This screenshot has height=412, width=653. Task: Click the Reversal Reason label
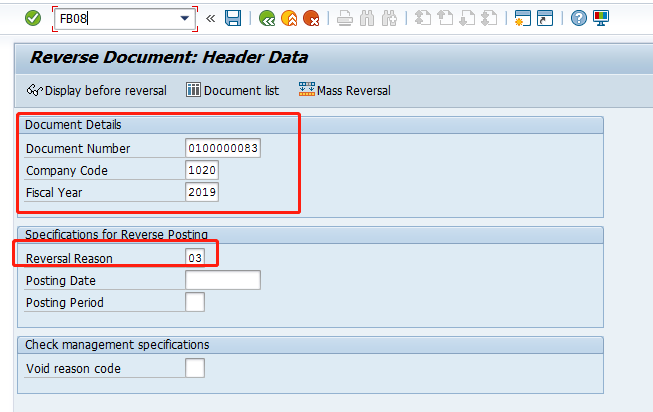tap(69, 259)
